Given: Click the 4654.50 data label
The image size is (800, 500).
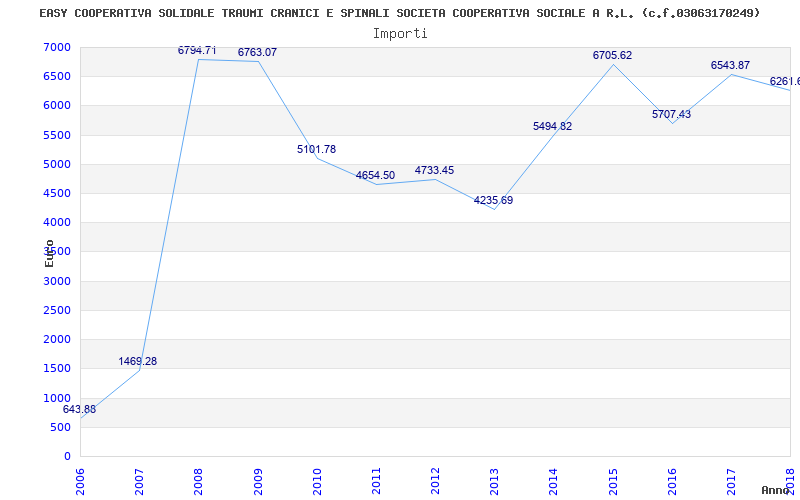Looking at the screenshot, I should pyautogui.click(x=376, y=176).
